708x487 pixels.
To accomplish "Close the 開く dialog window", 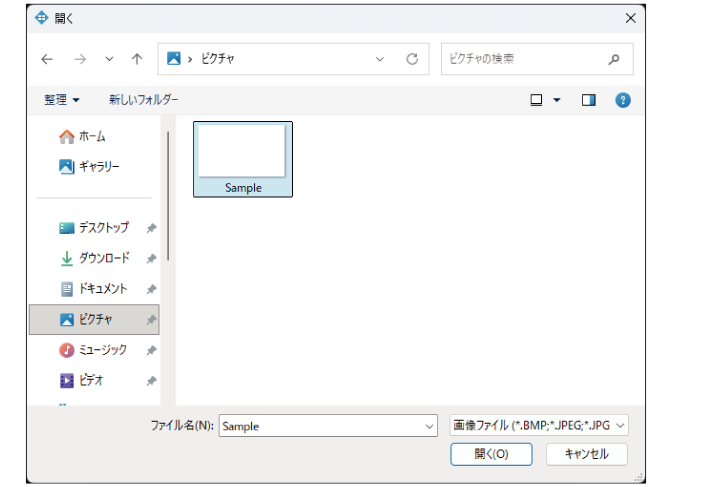I will pyautogui.click(x=631, y=18).
